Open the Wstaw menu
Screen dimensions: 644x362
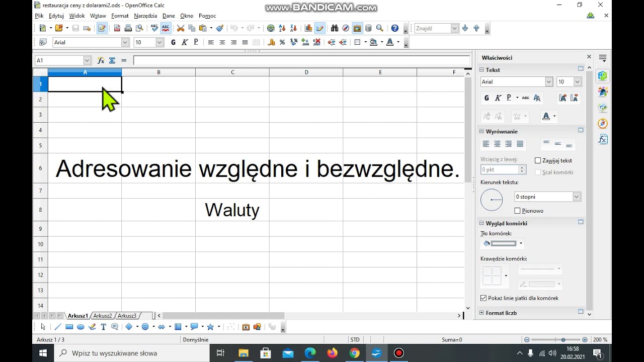(x=98, y=16)
